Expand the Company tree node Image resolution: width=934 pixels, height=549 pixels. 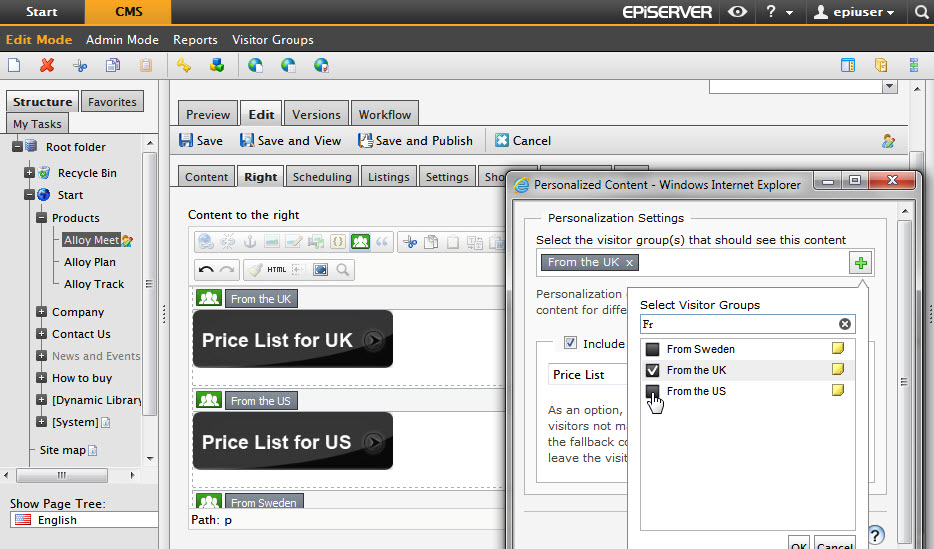(41, 312)
